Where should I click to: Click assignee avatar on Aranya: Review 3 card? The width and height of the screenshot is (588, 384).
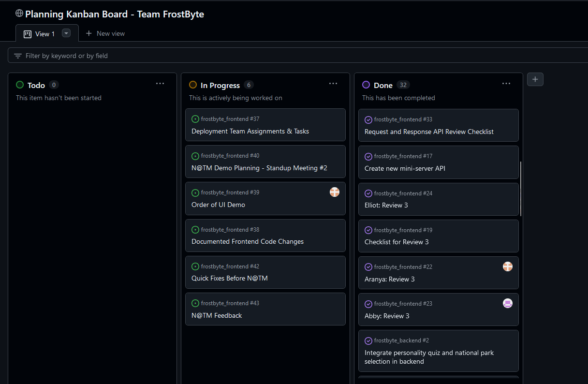point(508,266)
